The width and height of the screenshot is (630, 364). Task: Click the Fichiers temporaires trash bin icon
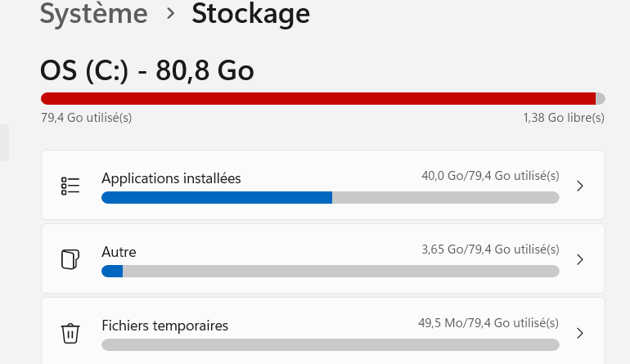(70, 333)
